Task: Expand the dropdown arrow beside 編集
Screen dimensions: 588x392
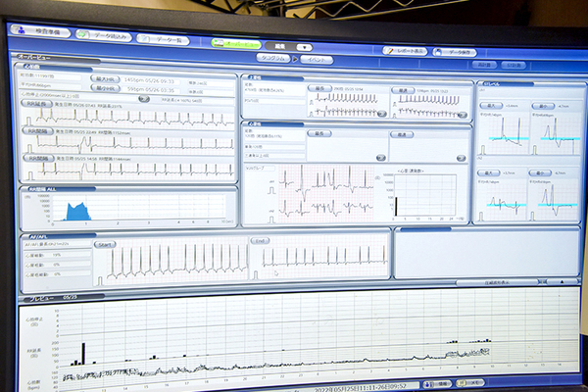Action: pyautogui.click(x=304, y=47)
